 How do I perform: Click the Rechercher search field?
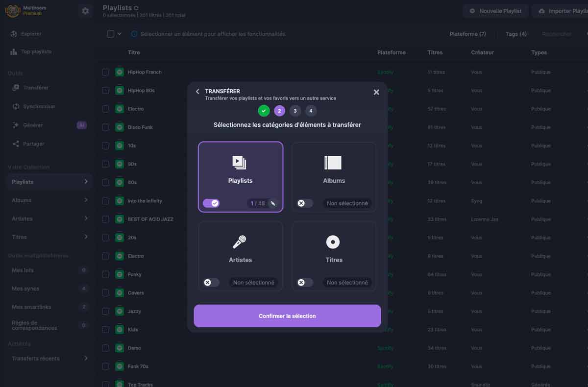click(x=557, y=34)
